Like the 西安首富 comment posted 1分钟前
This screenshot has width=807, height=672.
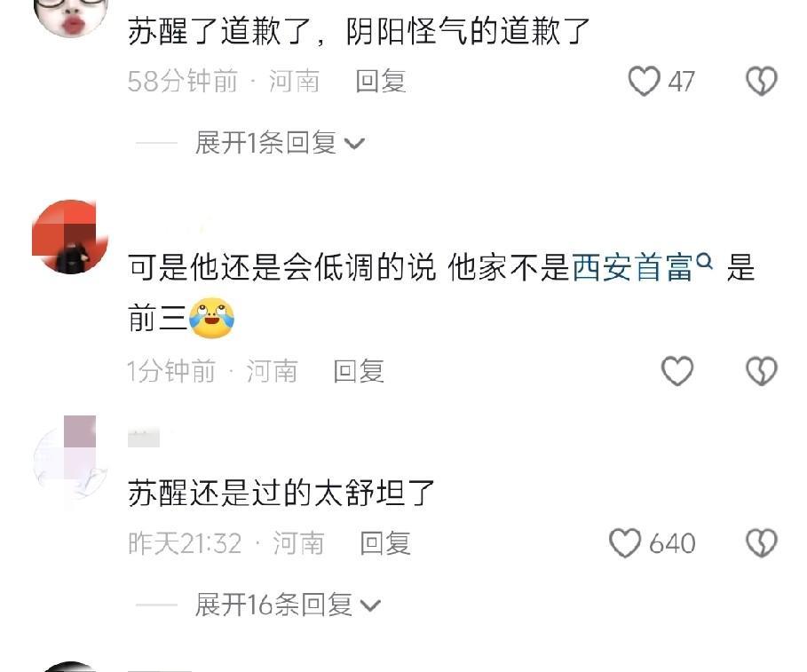point(677,371)
